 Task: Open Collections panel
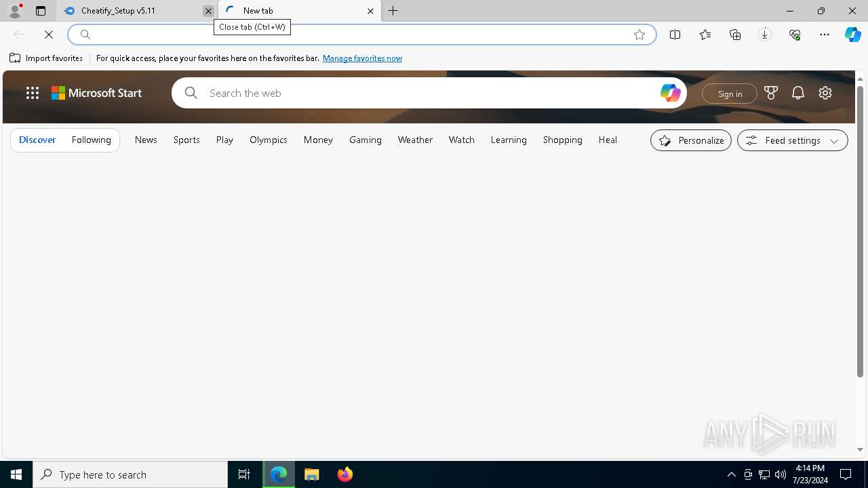735,35
